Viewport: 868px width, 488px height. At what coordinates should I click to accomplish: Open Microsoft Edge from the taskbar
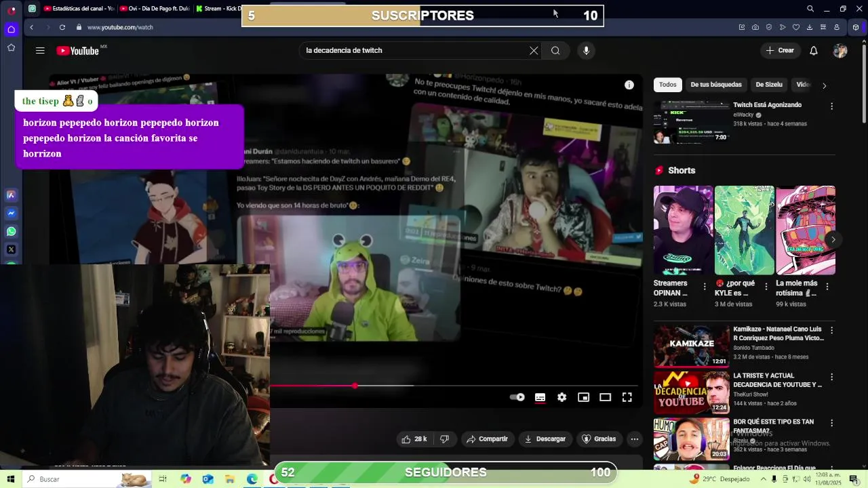(252, 479)
